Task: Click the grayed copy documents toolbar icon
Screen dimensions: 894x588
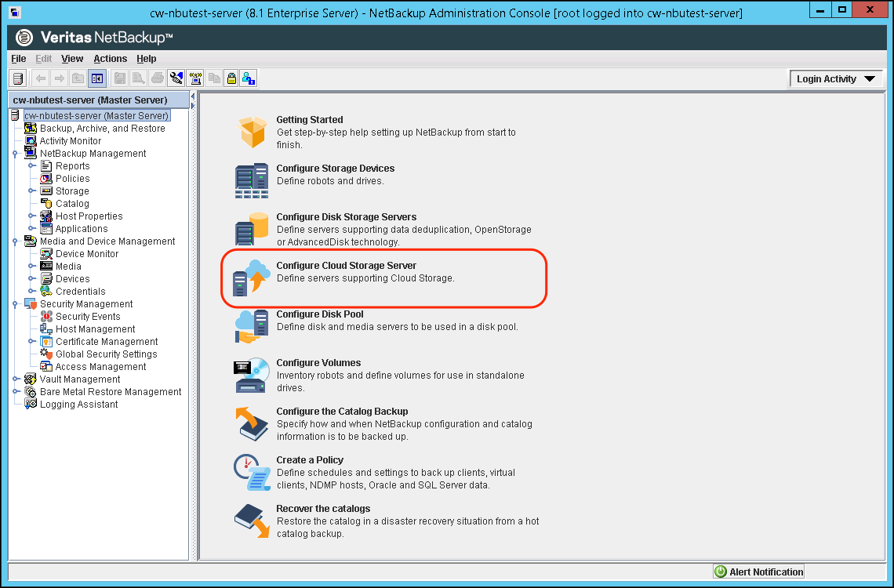Action: pos(214,78)
